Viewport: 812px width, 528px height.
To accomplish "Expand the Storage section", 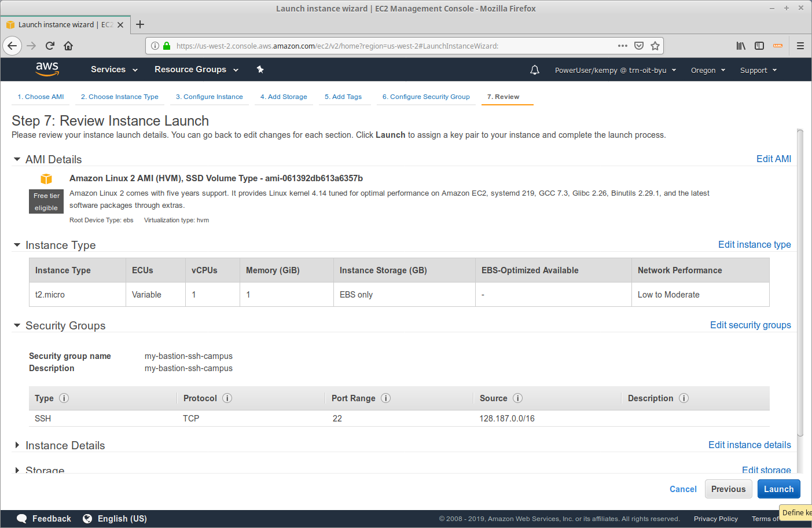I will (17, 470).
